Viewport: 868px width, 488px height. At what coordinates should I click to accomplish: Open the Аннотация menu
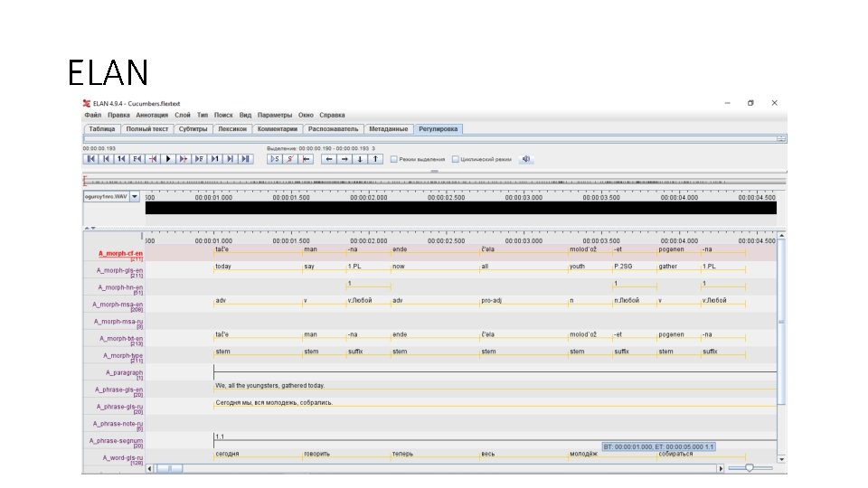152,115
